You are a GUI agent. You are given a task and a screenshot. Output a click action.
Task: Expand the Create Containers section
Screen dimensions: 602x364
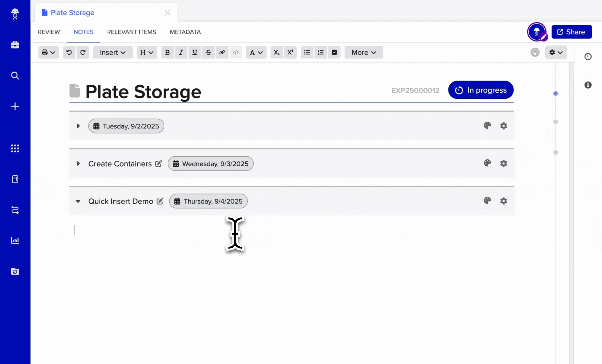click(78, 163)
